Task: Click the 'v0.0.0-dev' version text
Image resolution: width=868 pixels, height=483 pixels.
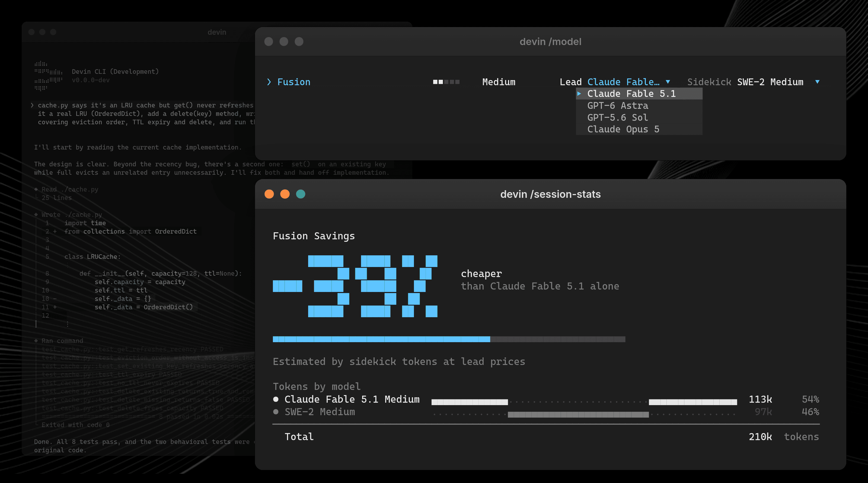Action: (91, 80)
